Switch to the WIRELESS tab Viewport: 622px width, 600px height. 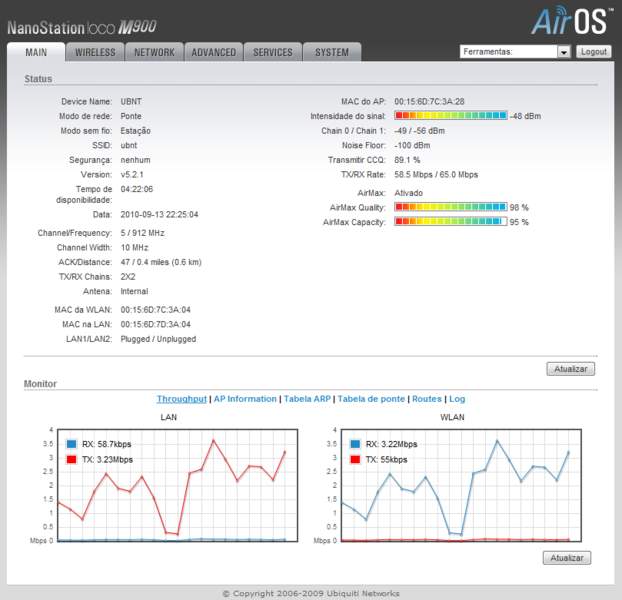tap(95, 52)
